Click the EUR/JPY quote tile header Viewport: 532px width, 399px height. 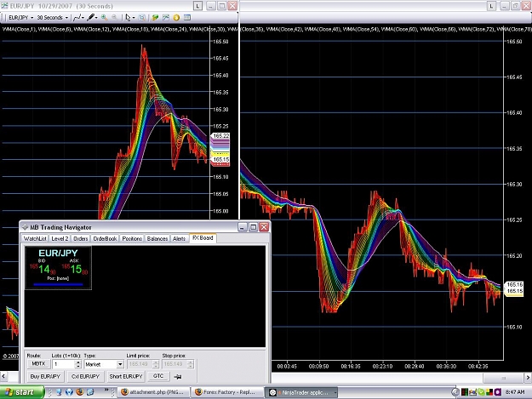coord(58,253)
